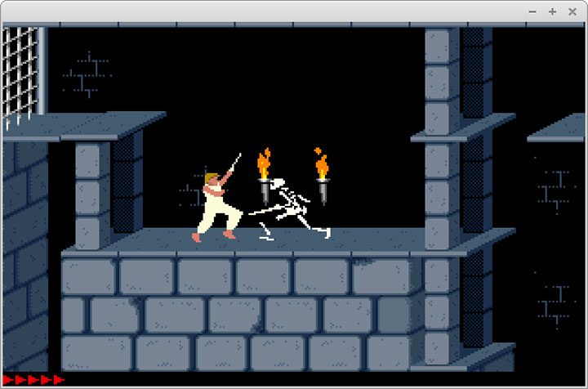
Task: Click the last red health triangle
Action: (59, 380)
